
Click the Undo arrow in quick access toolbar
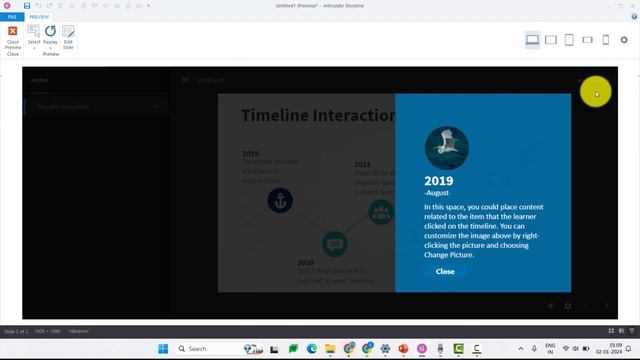38,6
